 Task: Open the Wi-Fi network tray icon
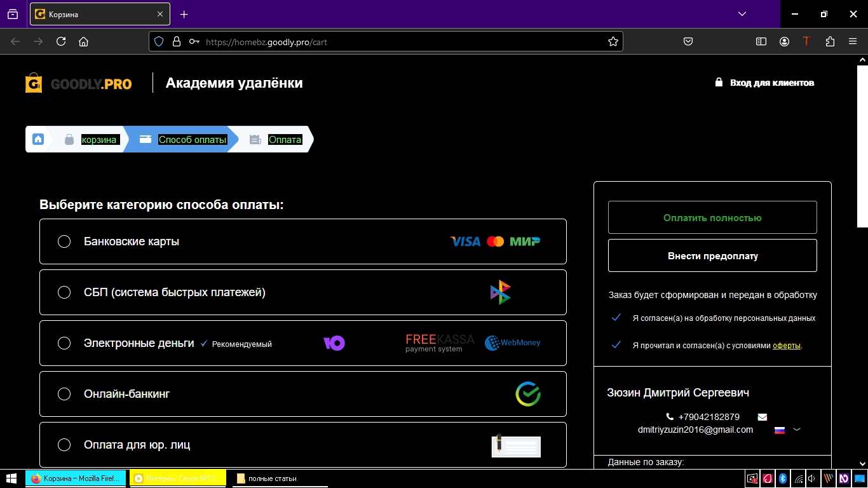[798, 478]
